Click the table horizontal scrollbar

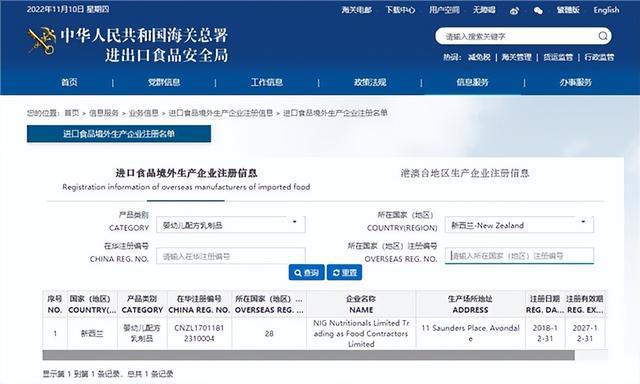pos(309,355)
